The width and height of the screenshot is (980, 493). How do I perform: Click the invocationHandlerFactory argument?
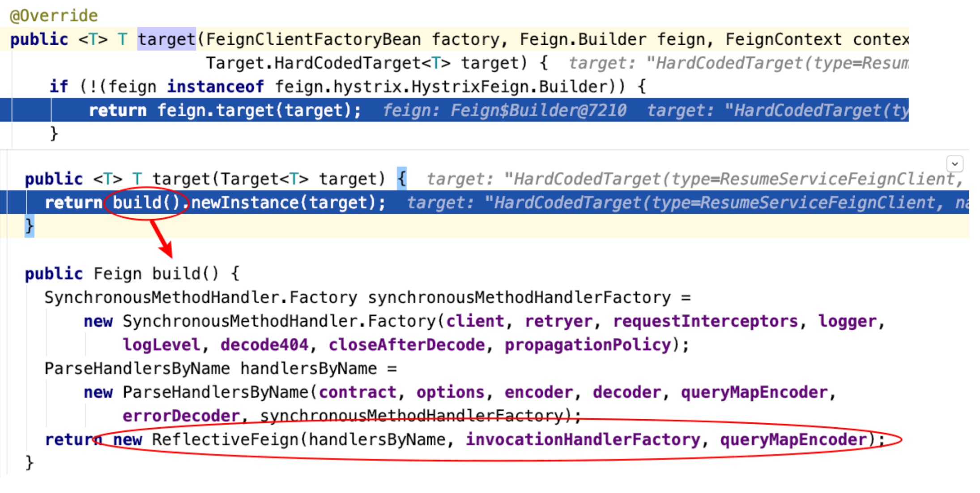click(x=583, y=440)
